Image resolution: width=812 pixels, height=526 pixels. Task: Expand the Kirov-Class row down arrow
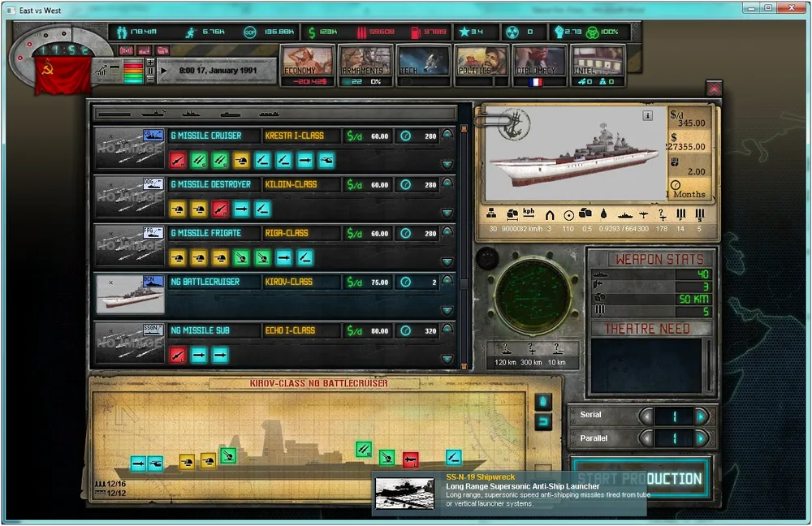(447, 310)
